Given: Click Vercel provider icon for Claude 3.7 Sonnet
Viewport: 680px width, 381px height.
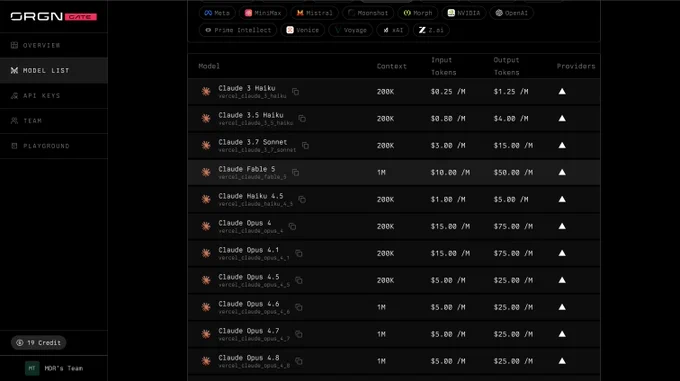Looking at the screenshot, I should tap(562, 145).
